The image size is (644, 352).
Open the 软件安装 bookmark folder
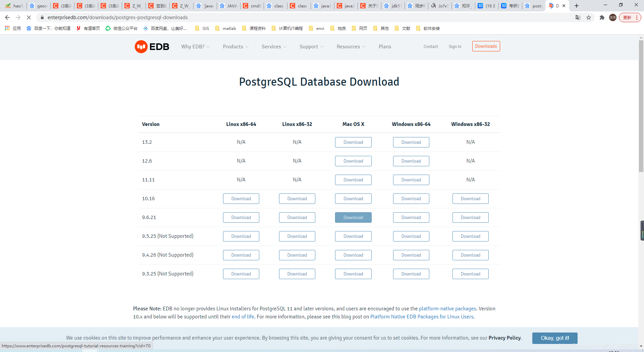(428, 28)
